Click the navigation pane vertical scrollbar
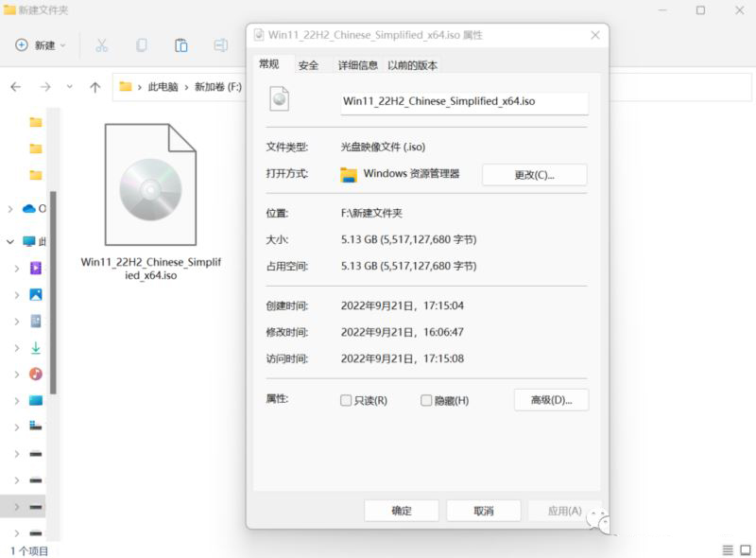Image resolution: width=756 pixels, height=558 pixels. click(53, 292)
